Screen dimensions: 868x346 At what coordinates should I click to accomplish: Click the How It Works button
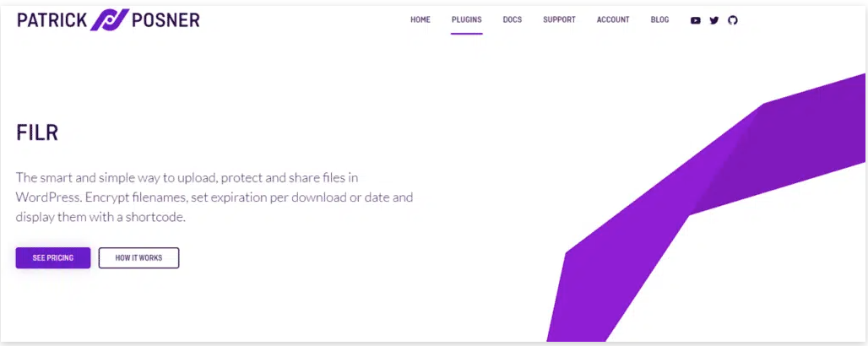[139, 258]
